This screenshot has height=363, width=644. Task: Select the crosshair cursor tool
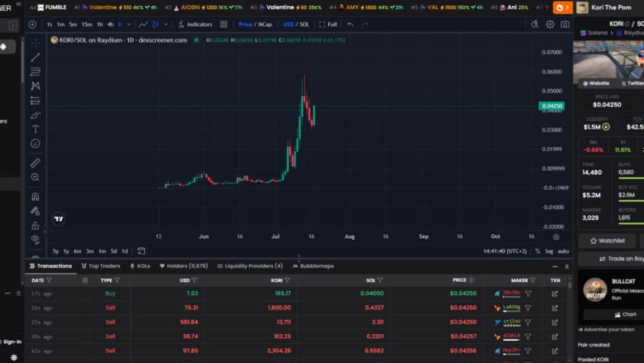(35, 43)
